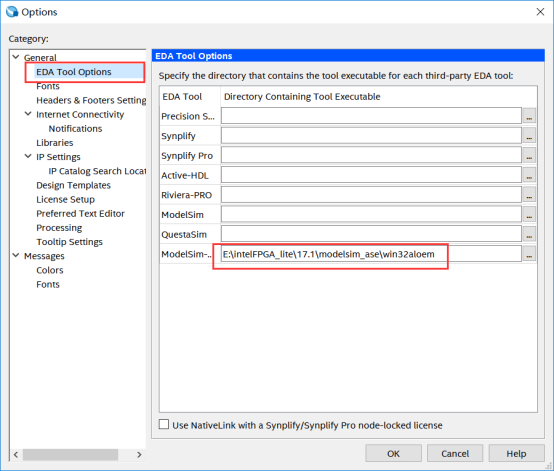Viewport: 554px width, 471px height.
Task: Click the 'Precision S...' tool name cell
Action: [190, 116]
